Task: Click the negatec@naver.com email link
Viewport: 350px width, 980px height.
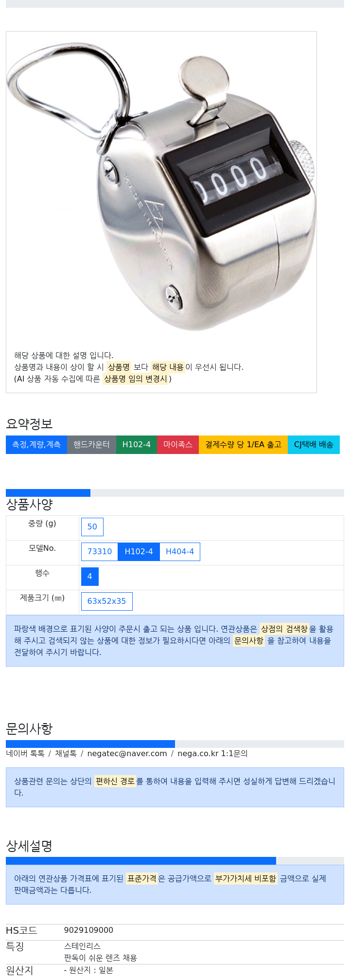Action: click(127, 753)
